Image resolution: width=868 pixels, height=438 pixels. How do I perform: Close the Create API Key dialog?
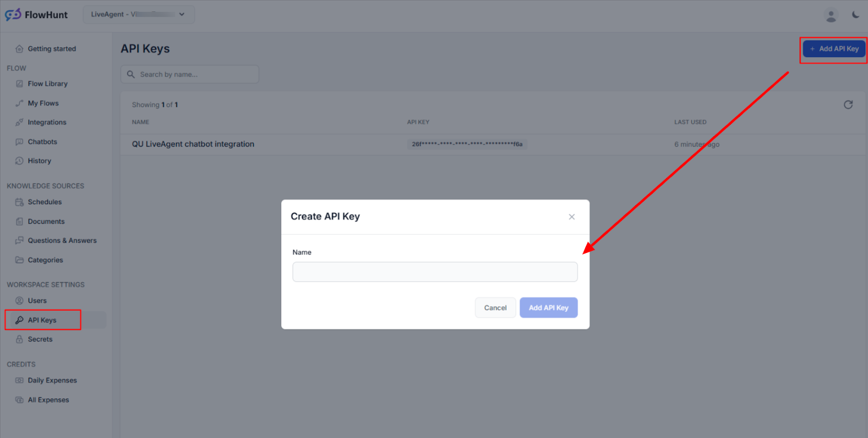pyautogui.click(x=571, y=217)
